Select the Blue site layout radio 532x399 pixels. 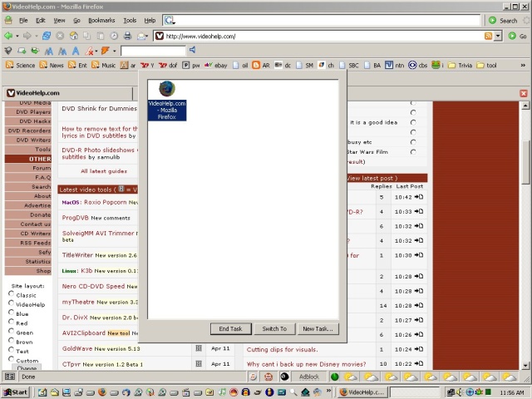pyautogui.click(x=11, y=313)
